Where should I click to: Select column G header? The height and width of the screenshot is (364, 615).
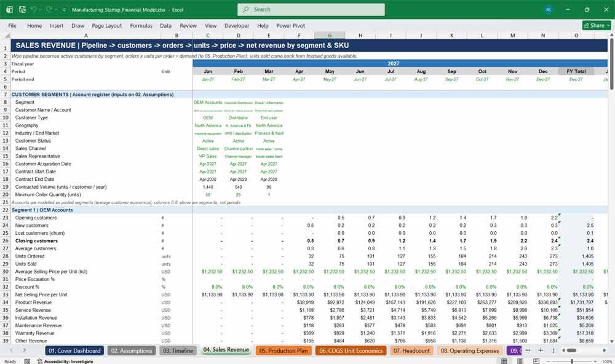(x=330, y=35)
